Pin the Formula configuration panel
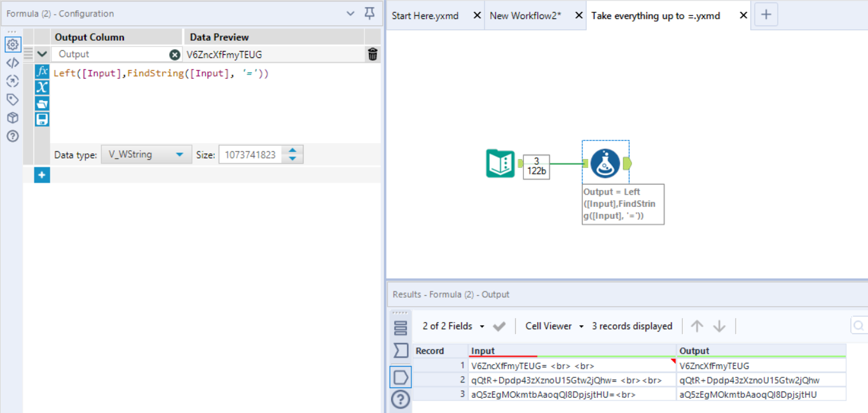The width and height of the screenshot is (868, 413). coord(368,13)
